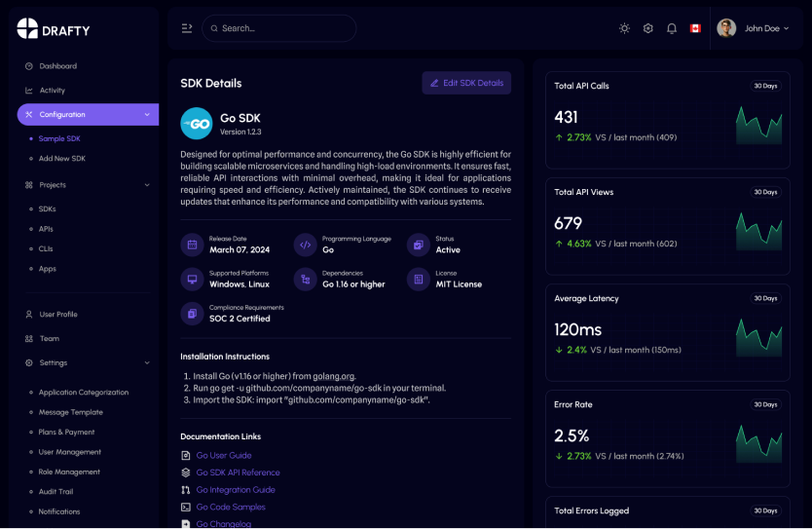Click the 30 Days badge on Total API Calls
This screenshot has width=812, height=529.
pyautogui.click(x=765, y=86)
